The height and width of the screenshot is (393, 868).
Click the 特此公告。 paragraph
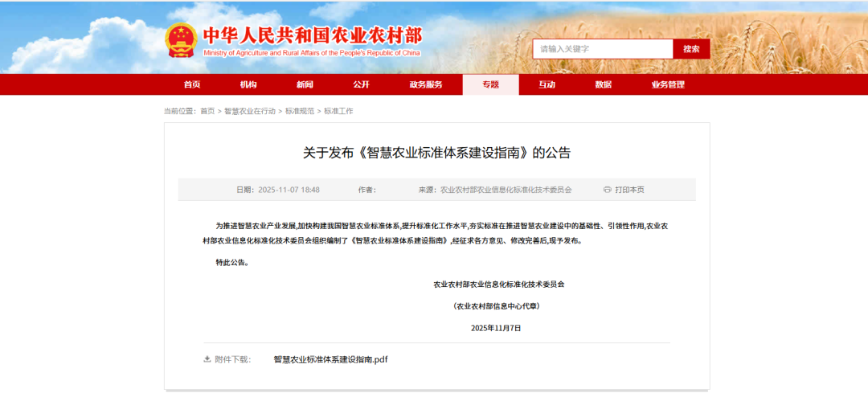(x=232, y=262)
